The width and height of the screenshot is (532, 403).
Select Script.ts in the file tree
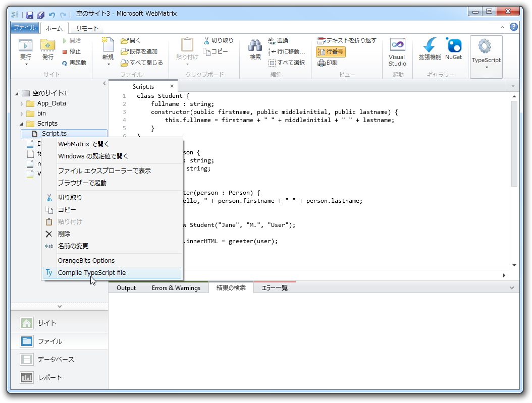click(x=64, y=134)
